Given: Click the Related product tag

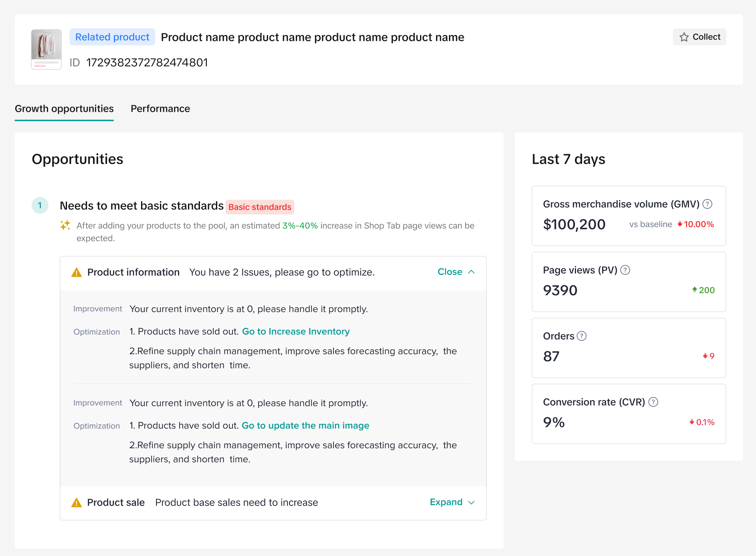Looking at the screenshot, I should pyautogui.click(x=112, y=37).
